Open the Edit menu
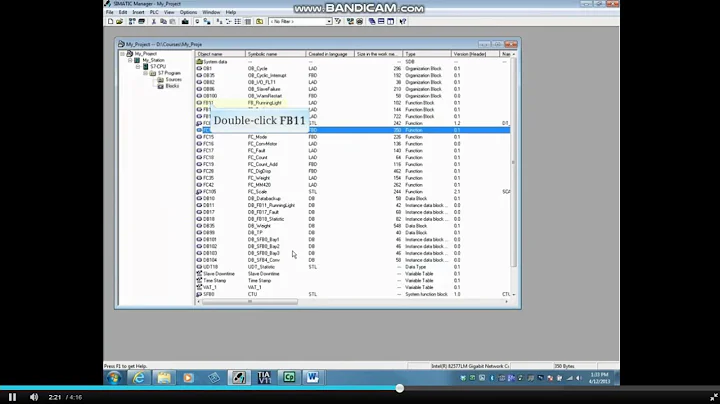 tap(123, 12)
